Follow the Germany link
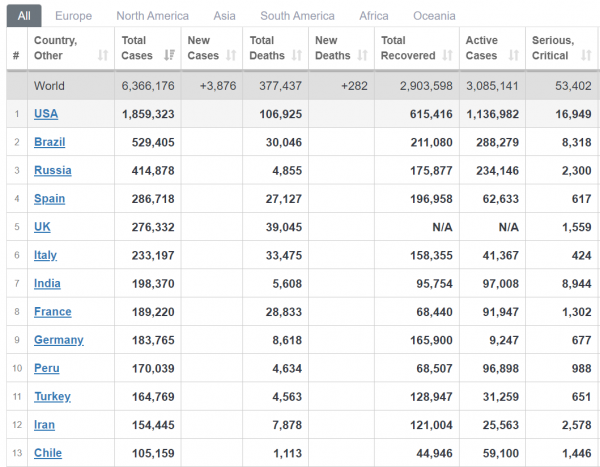Screen dimensions: 600x467 pyautogui.click(x=59, y=340)
